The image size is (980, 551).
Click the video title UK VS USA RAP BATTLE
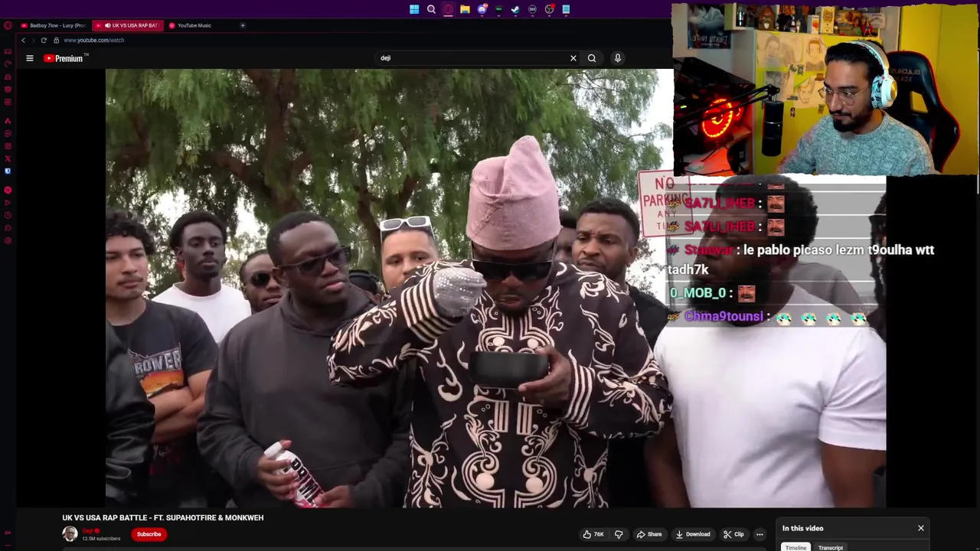[x=163, y=517]
